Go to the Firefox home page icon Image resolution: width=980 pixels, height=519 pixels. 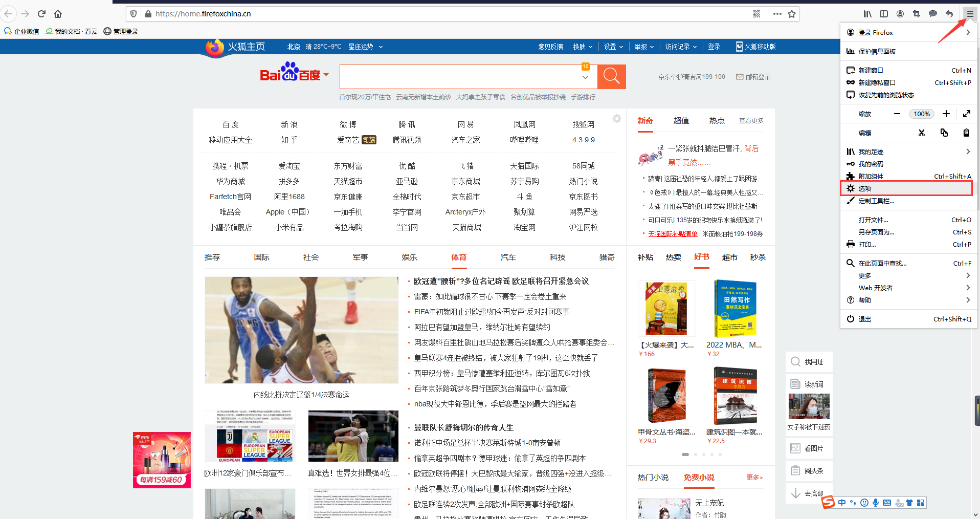point(58,14)
